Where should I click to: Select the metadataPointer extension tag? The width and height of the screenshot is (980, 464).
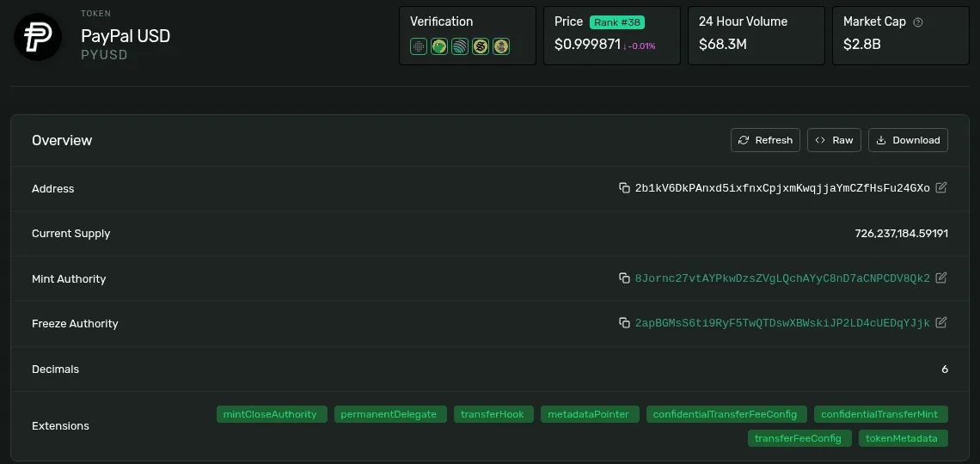click(x=590, y=414)
